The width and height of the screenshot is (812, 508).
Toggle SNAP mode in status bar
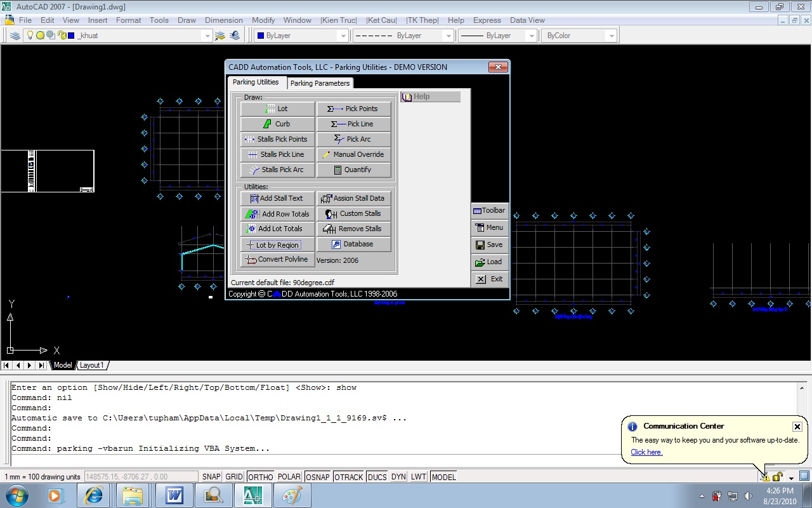(211, 477)
